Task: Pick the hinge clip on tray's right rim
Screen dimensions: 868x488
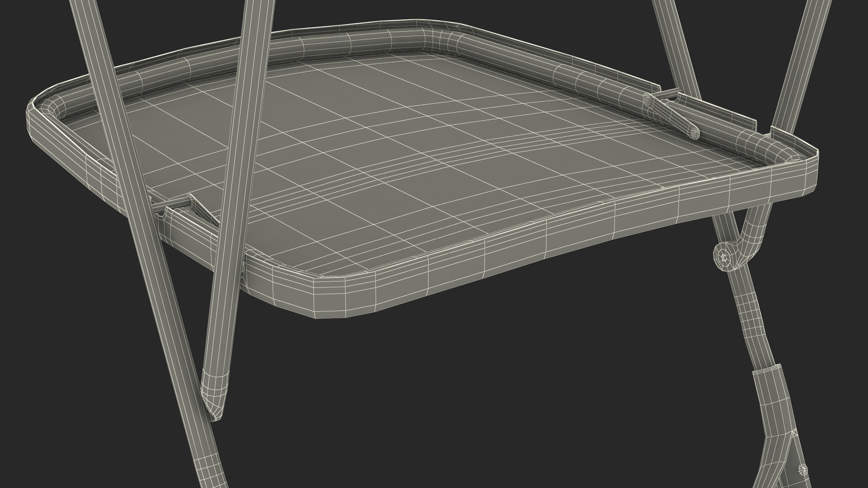Action: coord(671,115)
